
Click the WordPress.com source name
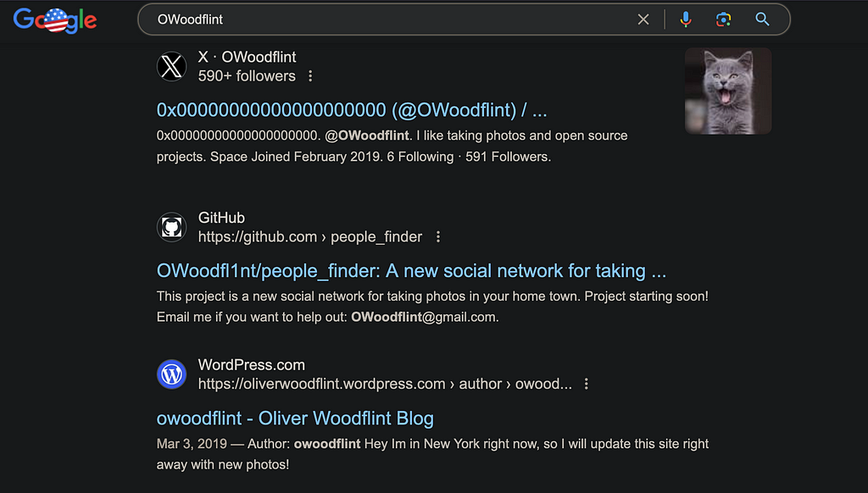251,365
